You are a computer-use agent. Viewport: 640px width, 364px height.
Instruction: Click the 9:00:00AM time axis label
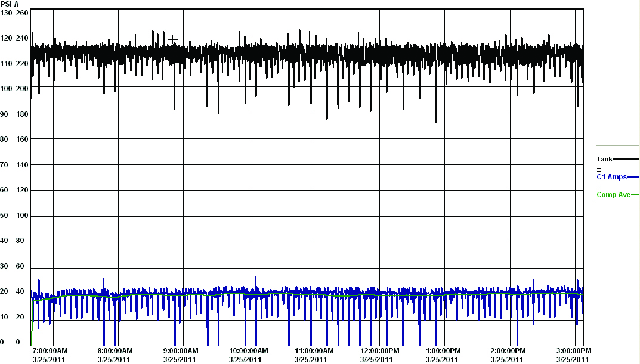[180, 350]
